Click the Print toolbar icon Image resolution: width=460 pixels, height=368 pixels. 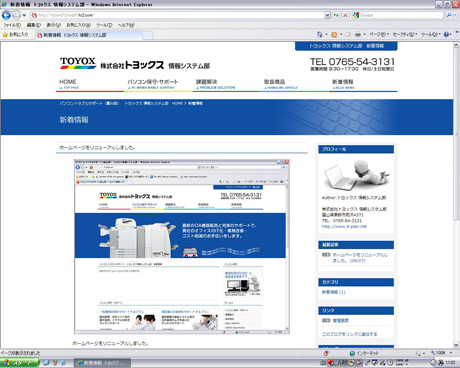(358, 34)
